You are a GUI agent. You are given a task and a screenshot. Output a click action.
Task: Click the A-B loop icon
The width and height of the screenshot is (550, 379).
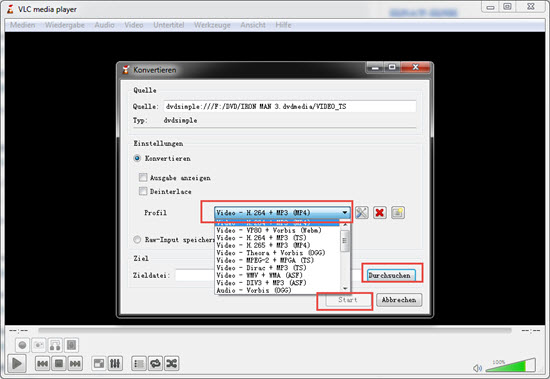click(55, 345)
